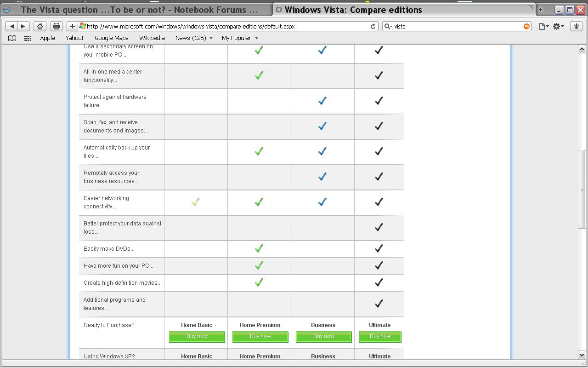Click the orange SnapBack icon in search
Screen dimensions: 588x368
[x=526, y=26]
